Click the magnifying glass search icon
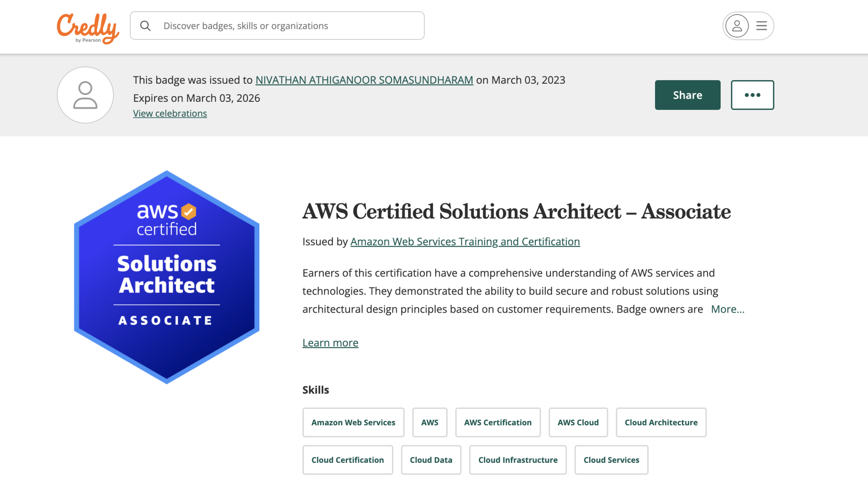The height and width of the screenshot is (499, 868). point(145,26)
